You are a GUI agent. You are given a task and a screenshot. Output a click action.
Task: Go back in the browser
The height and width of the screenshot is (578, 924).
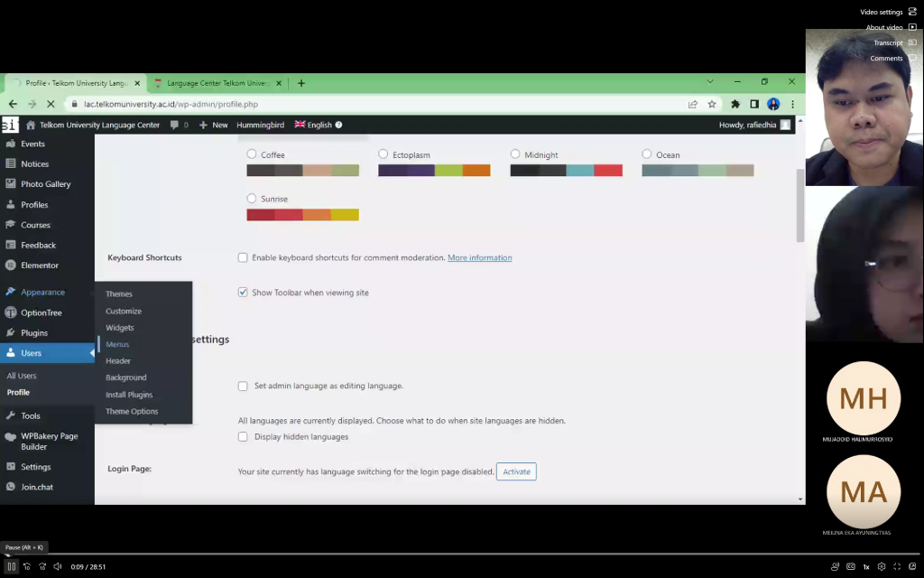(13, 104)
